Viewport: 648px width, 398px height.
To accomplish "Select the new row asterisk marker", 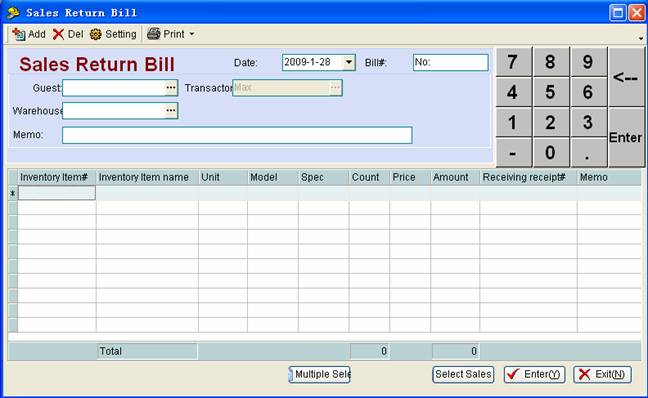I will (13, 193).
